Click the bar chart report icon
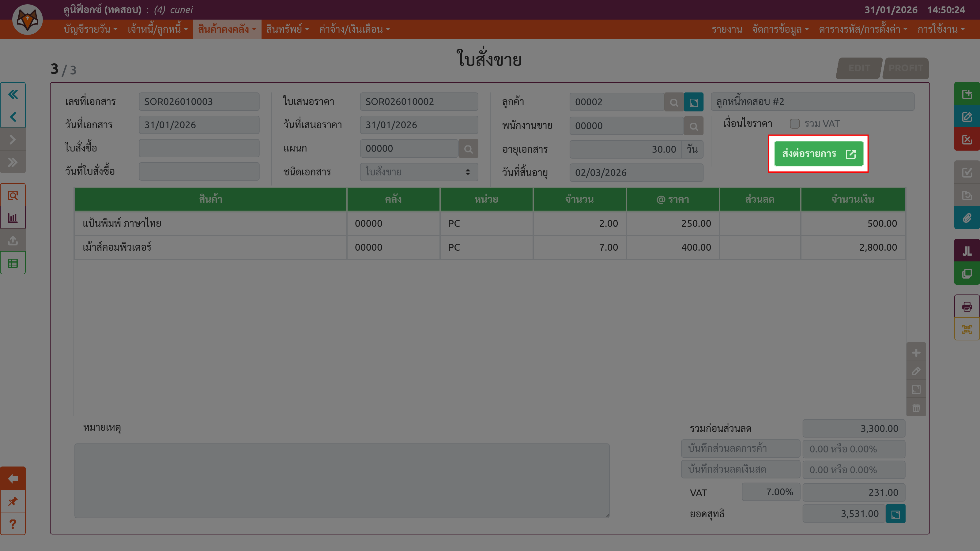 click(13, 218)
